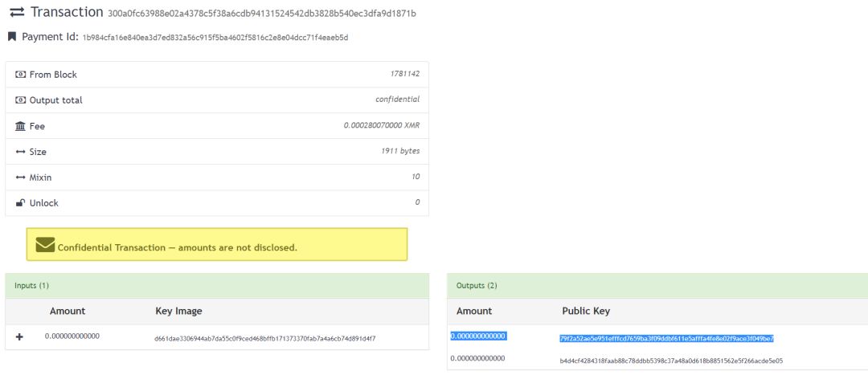The image size is (868, 375).
Task: Click the Outputs (2) panel header
Action: tap(657, 285)
